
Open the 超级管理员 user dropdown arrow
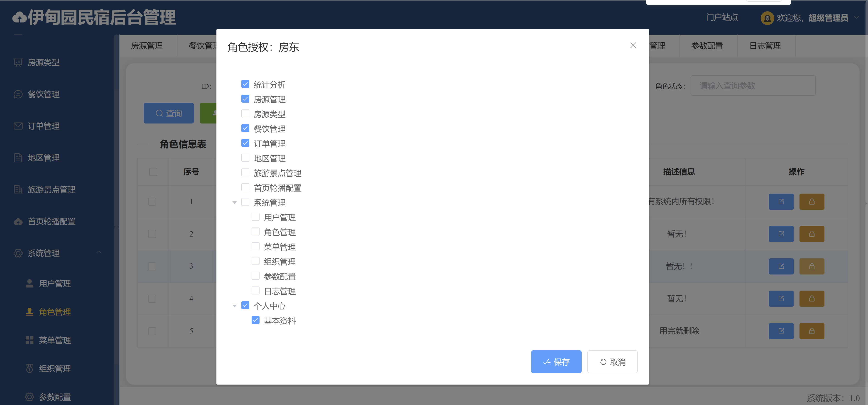pyautogui.click(x=856, y=17)
